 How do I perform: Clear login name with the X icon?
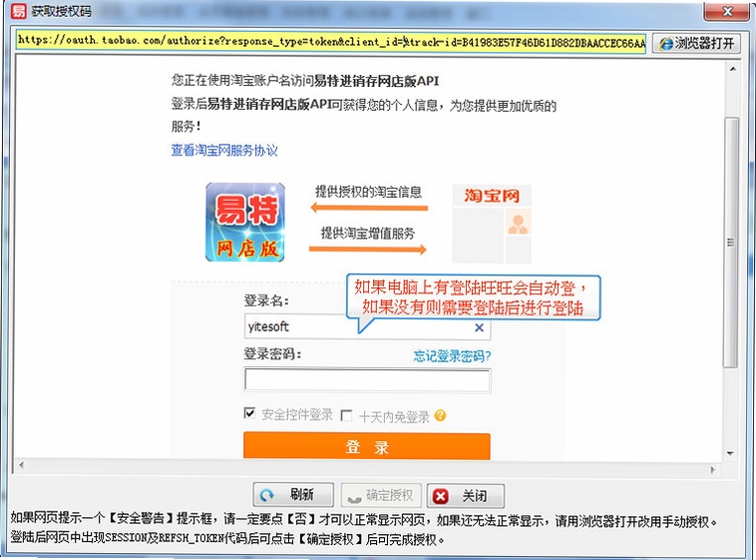tap(479, 327)
